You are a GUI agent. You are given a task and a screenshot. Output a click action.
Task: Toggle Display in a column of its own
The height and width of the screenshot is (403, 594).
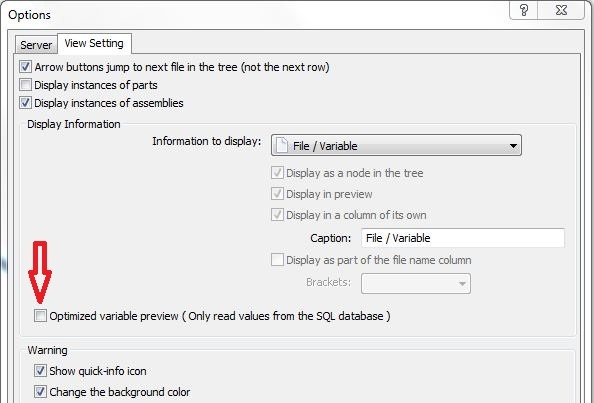point(277,215)
